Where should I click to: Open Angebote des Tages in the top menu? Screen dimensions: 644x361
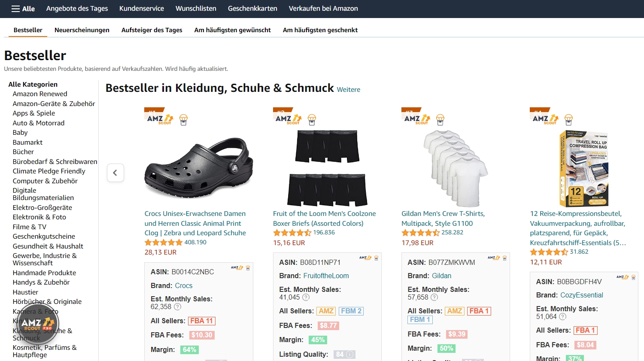coord(77,9)
